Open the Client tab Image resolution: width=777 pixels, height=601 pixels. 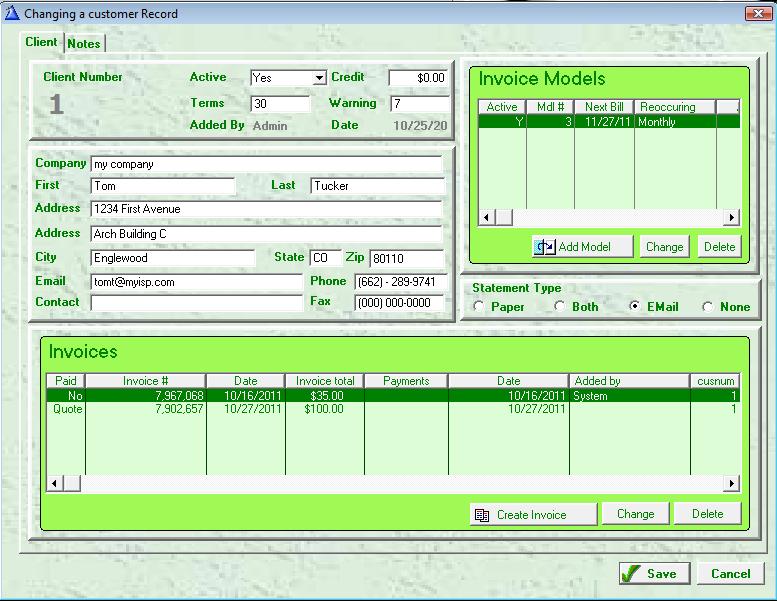pyautogui.click(x=42, y=42)
